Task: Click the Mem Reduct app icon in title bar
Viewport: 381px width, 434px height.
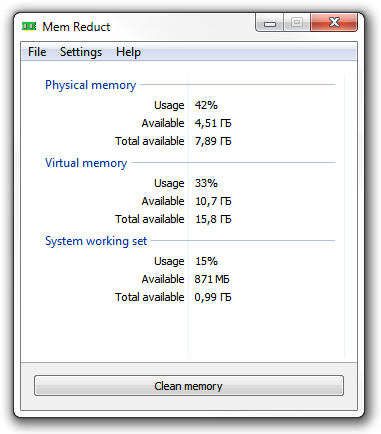Action: (29, 26)
